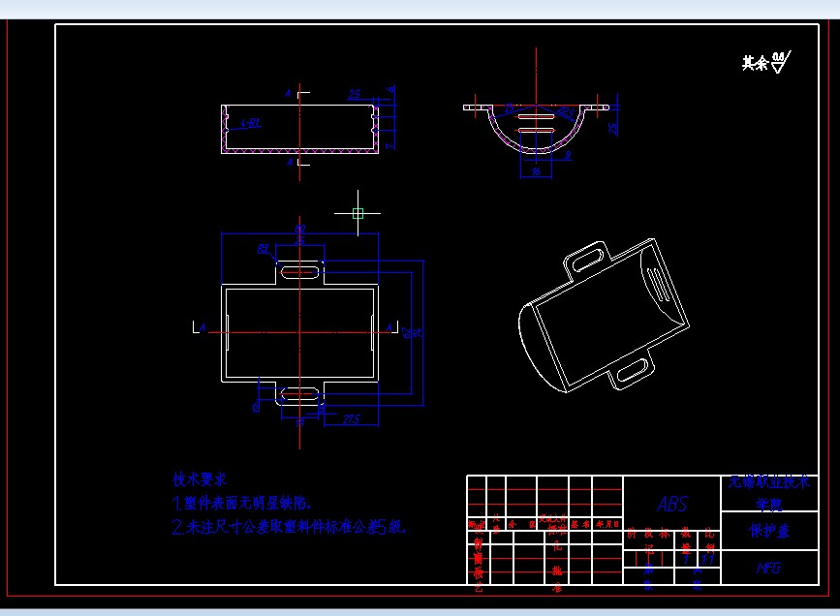Select the 其余 text near roughness symbol

(755, 63)
